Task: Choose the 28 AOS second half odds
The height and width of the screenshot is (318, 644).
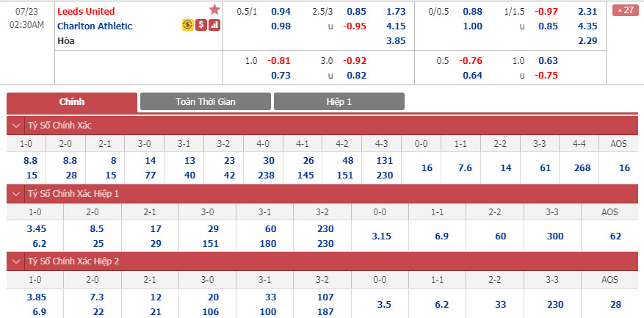Action: pyautogui.click(x=609, y=305)
